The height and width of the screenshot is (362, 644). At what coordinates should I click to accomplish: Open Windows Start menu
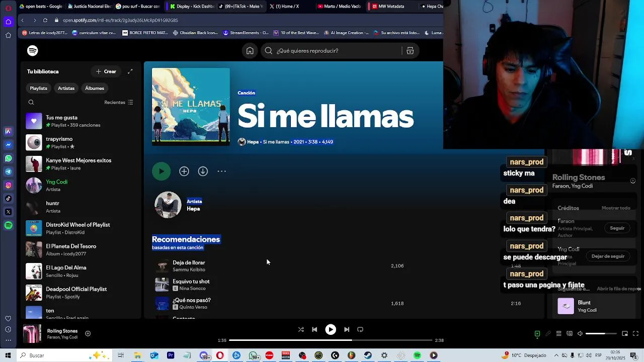pos(8,355)
